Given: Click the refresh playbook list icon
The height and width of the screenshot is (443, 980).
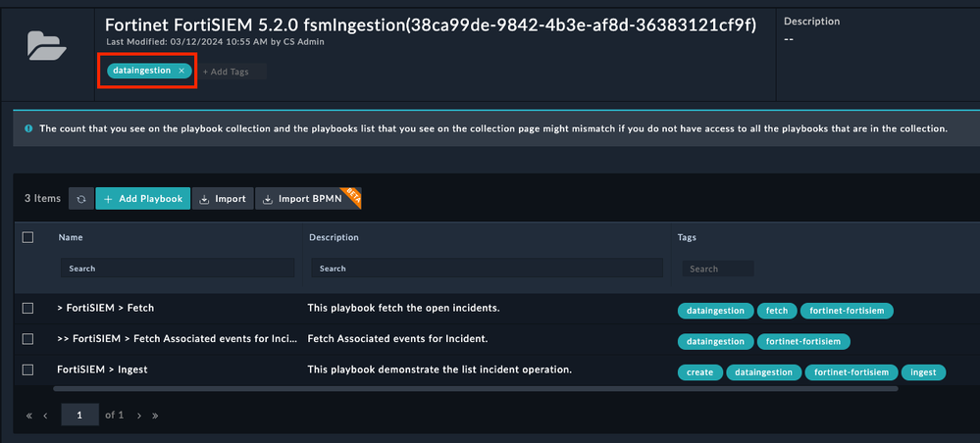Looking at the screenshot, I should 79,199.
